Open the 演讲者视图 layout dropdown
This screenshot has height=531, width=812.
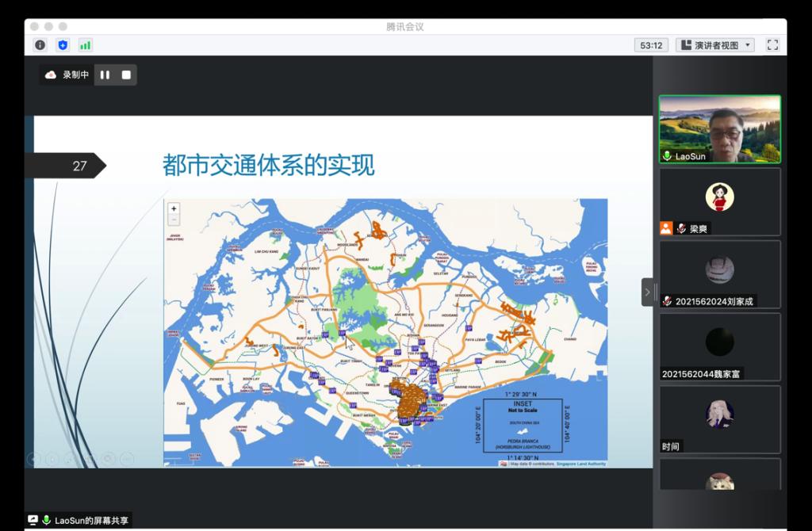tap(714, 45)
